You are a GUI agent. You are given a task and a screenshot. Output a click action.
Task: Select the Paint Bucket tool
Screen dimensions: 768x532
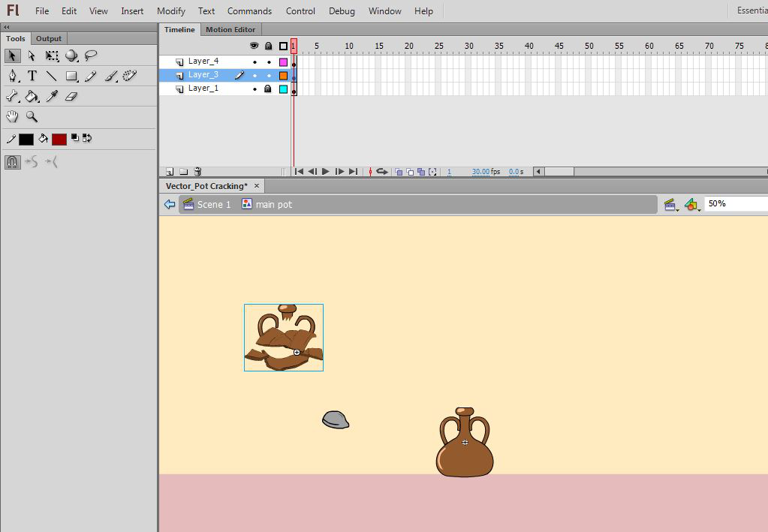coord(32,97)
